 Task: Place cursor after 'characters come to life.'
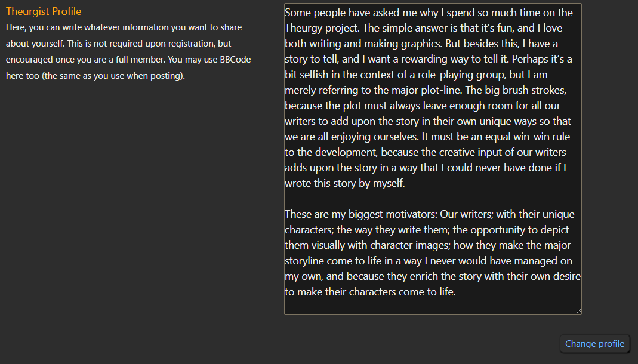tap(457, 292)
